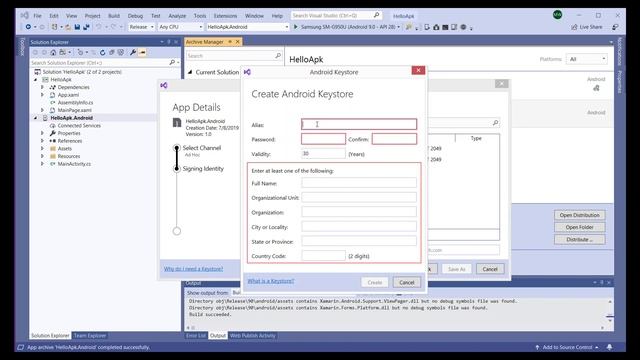Open the Build menu
The width and height of the screenshot is (640, 360).
114,16
